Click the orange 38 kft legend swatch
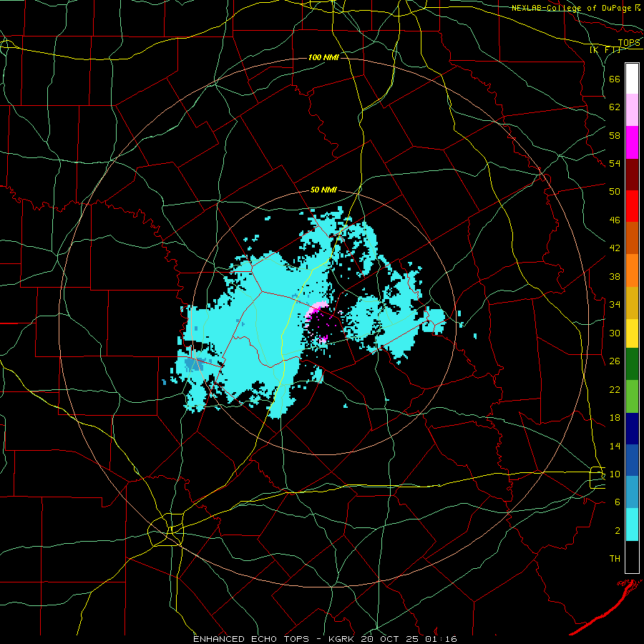The width and height of the screenshot is (644, 644). tap(632, 270)
